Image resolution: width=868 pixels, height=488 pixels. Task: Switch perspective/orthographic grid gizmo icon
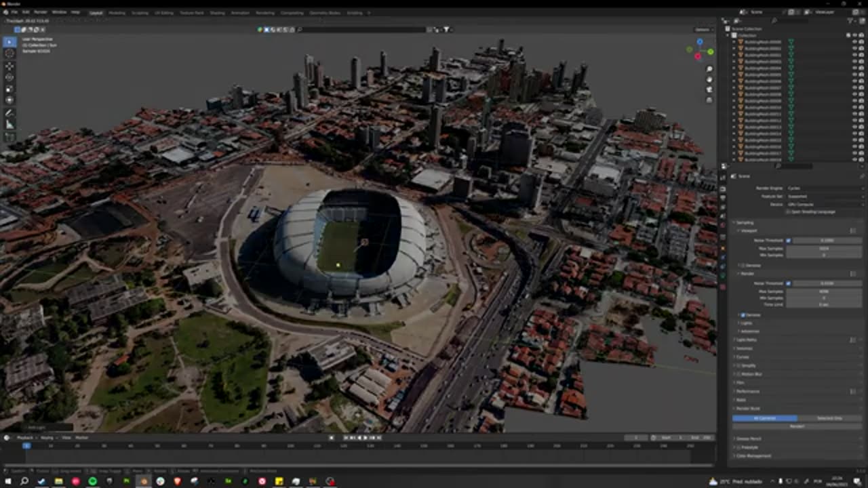709,100
